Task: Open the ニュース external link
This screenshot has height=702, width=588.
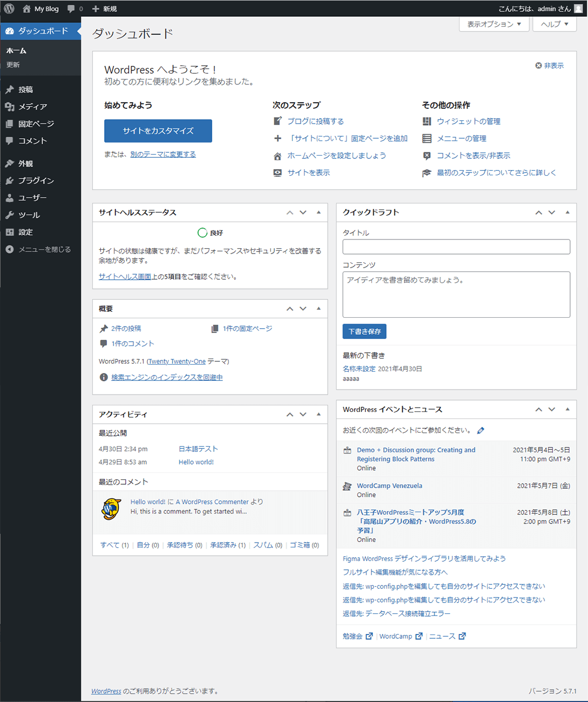Action: click(x=448, y=636)
